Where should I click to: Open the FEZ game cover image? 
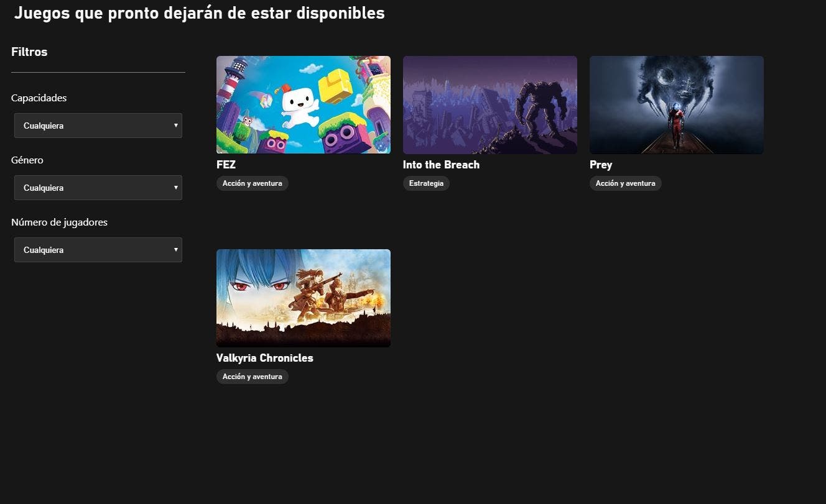click(304, 105)
